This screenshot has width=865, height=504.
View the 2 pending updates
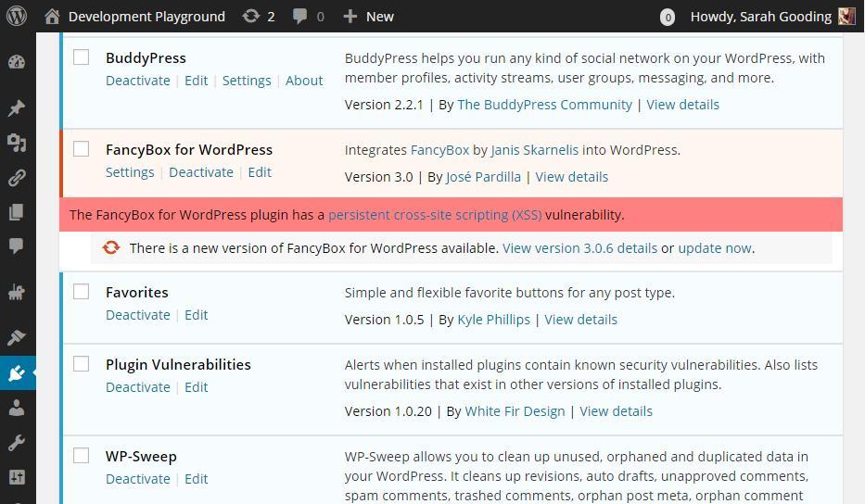[x=258, y=17]
